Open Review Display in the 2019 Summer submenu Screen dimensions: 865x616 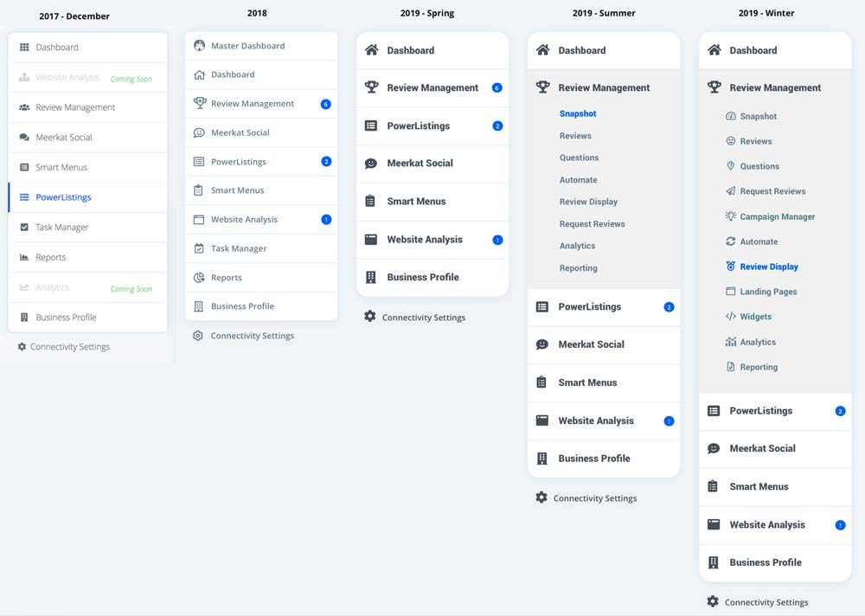[588, 202]
